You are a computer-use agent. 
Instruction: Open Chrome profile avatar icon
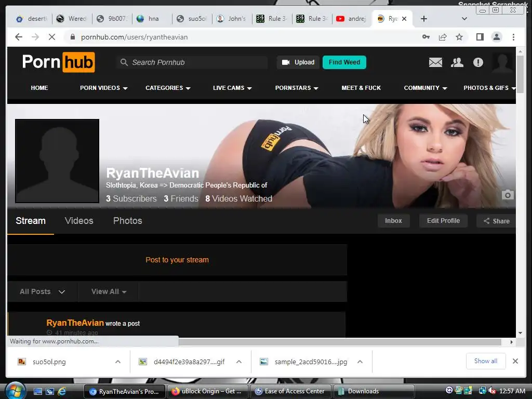(x=497, y=37)
